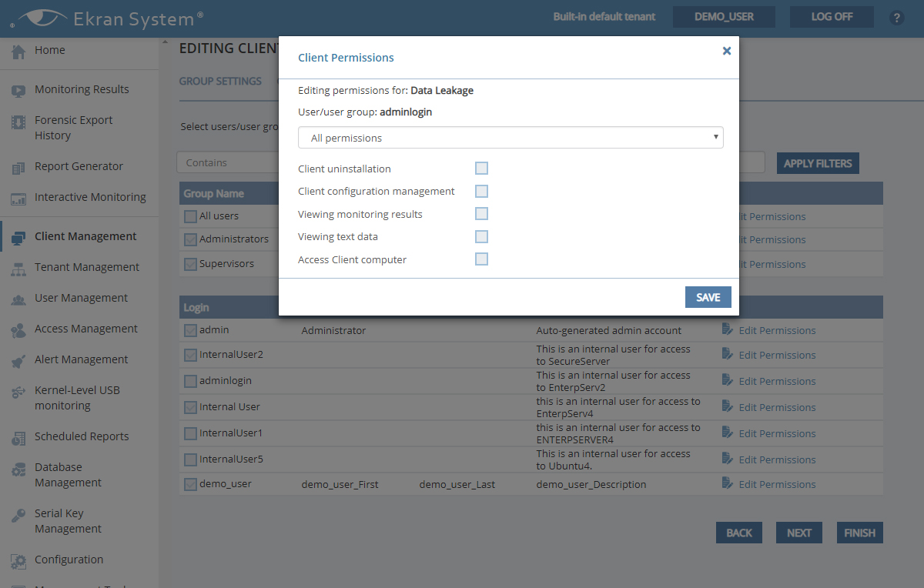Click the Scheduled Reports icon
Screen dimensions: 924x588
[x=18, y=438]
